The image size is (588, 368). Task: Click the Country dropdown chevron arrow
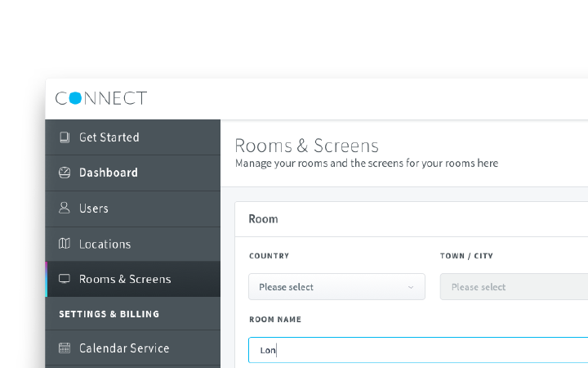pos(411,287)
